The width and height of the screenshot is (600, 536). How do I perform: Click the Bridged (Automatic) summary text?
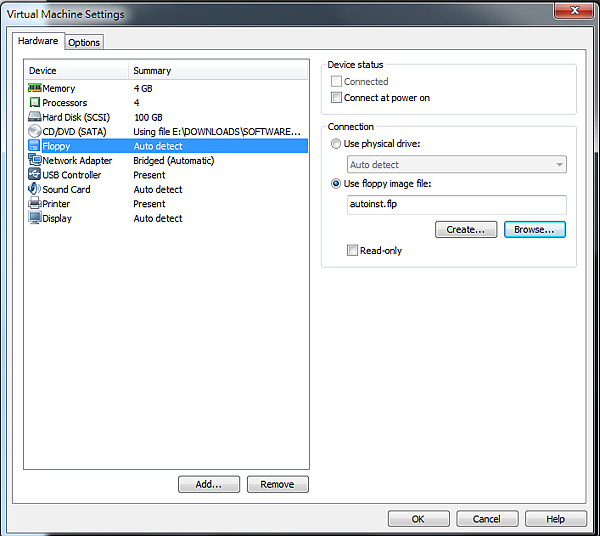click(174, 161)
